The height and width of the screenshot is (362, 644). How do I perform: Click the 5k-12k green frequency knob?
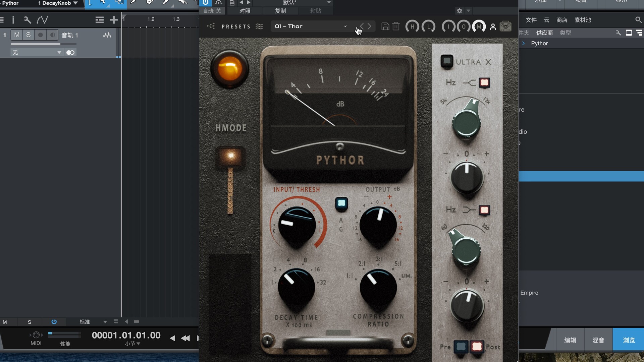click(467, 122)
